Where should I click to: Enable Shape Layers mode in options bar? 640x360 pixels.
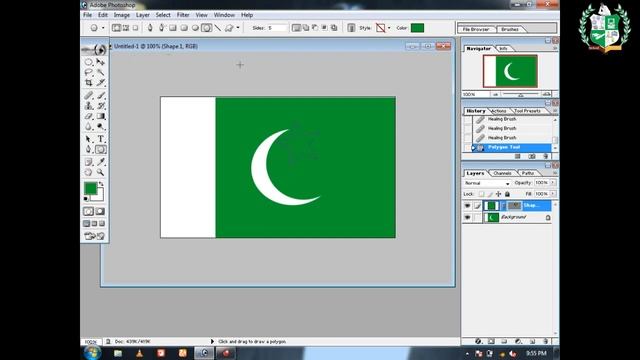(x=116, y=28)
